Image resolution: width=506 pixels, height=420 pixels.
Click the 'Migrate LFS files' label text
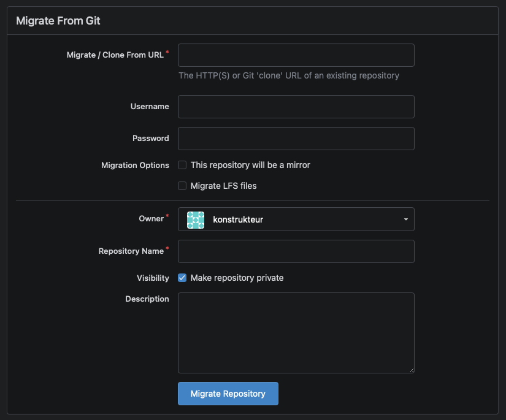point(223,186)
